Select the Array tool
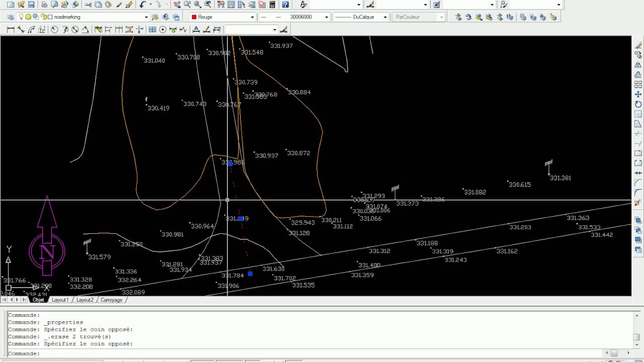Viewport: 644px width, 362px height. point(638,84)
